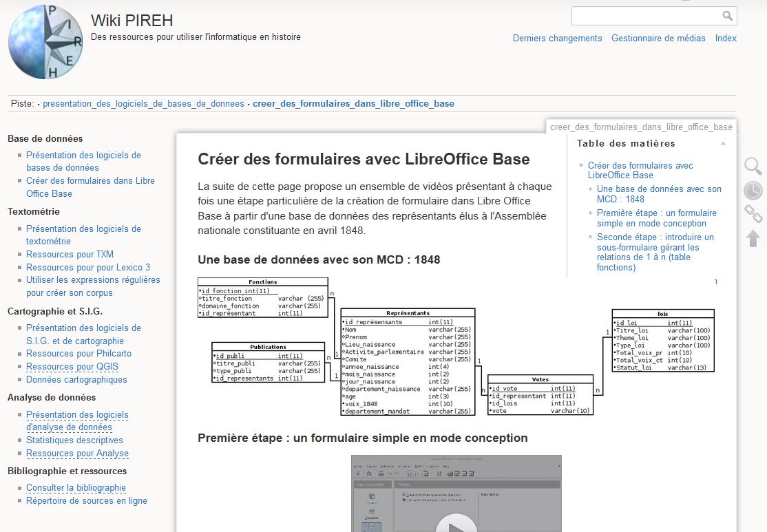Click the Cartographie et S.I.G. heading
This screenshot has width=767, height=532.
(x=55, y=312)
